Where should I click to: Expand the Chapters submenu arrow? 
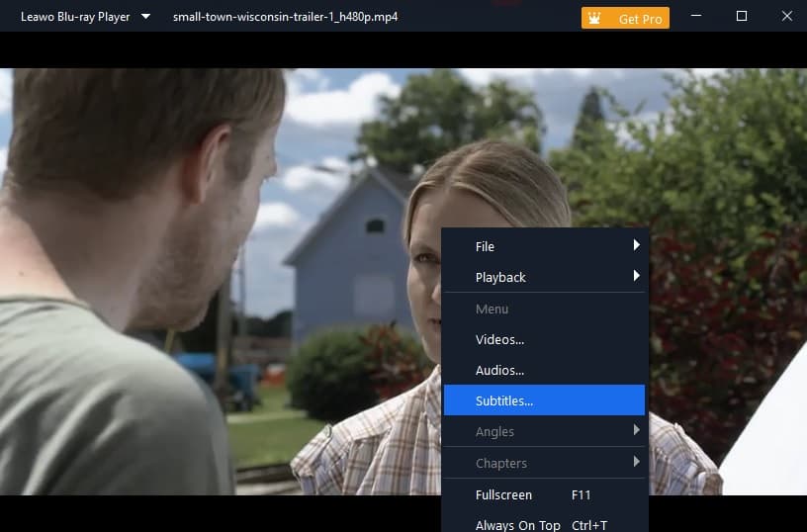coord(637,462)
